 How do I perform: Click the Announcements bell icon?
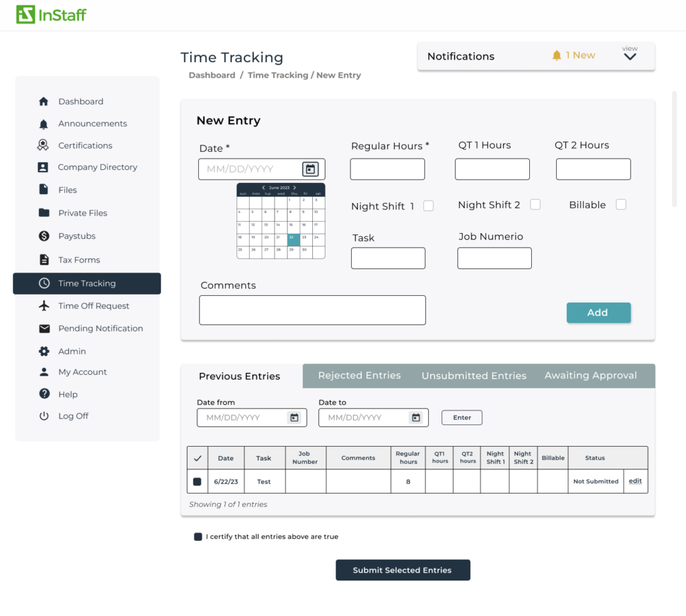click(x=44, y=124)
